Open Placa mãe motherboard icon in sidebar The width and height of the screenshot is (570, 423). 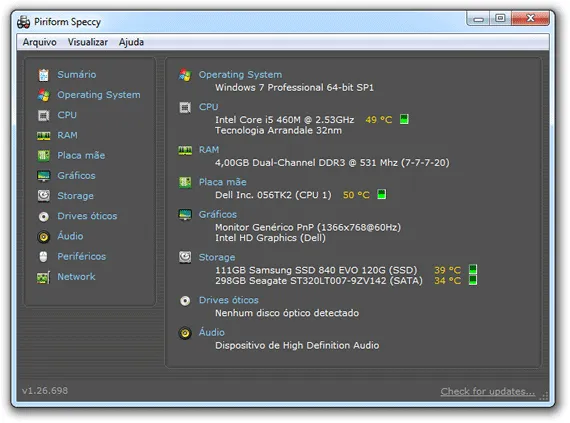(44, 156)
